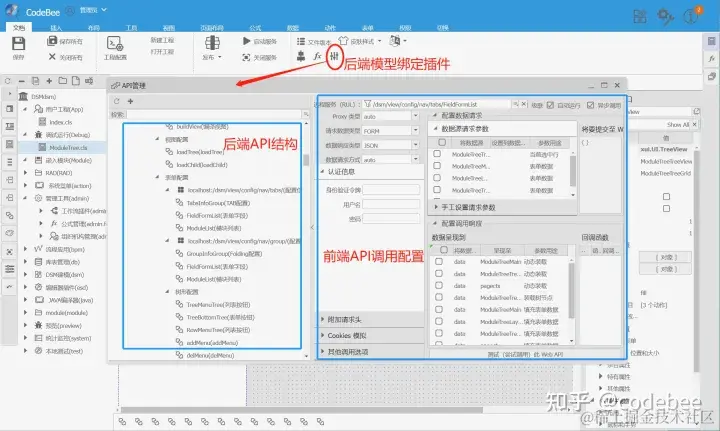The height and width of the screenshot is (431, 720).
Task: Click the user avatar icon beside CodeBee
Action: tap(70, 11)
